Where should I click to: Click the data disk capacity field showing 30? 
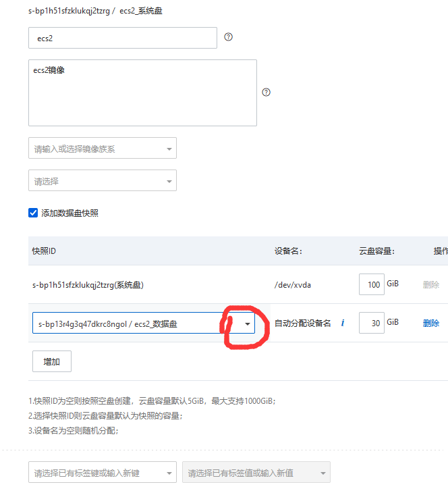coord(371,323)
